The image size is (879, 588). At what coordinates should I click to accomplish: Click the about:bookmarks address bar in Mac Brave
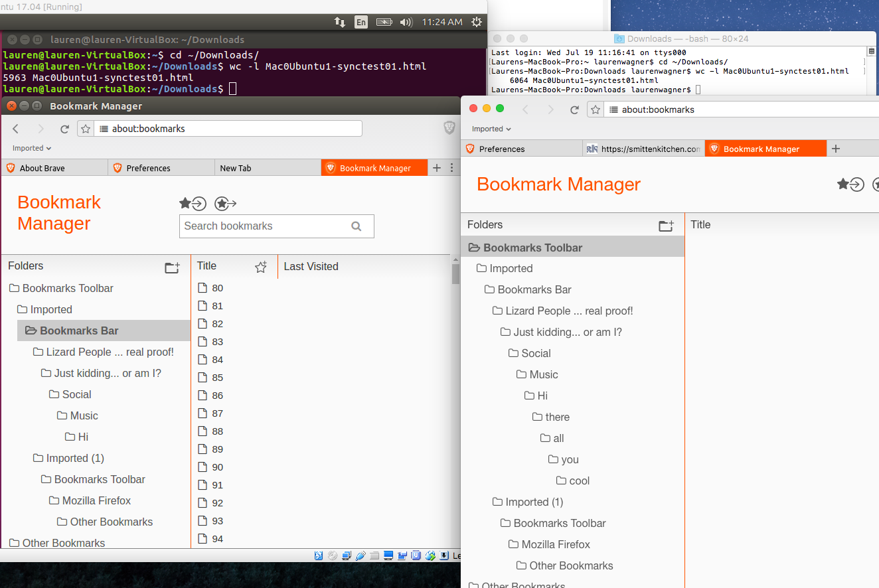coord(742,110)
